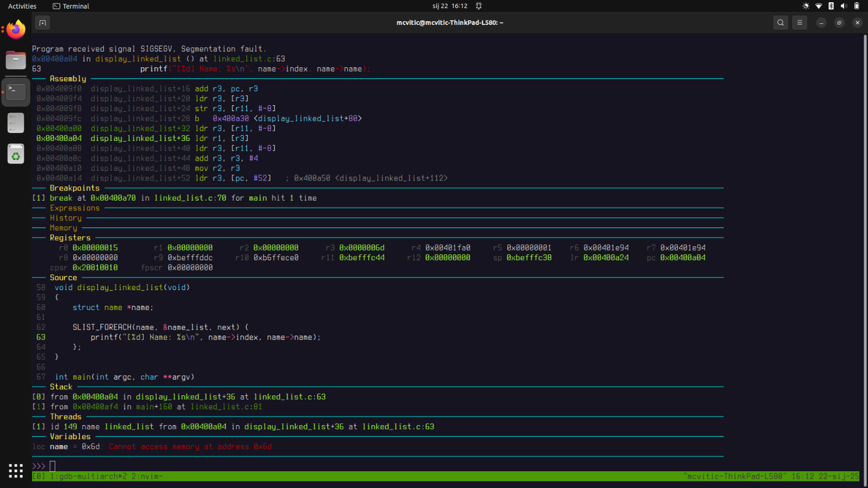Open the Trash from the dock
868x488 pixels.
16,154
